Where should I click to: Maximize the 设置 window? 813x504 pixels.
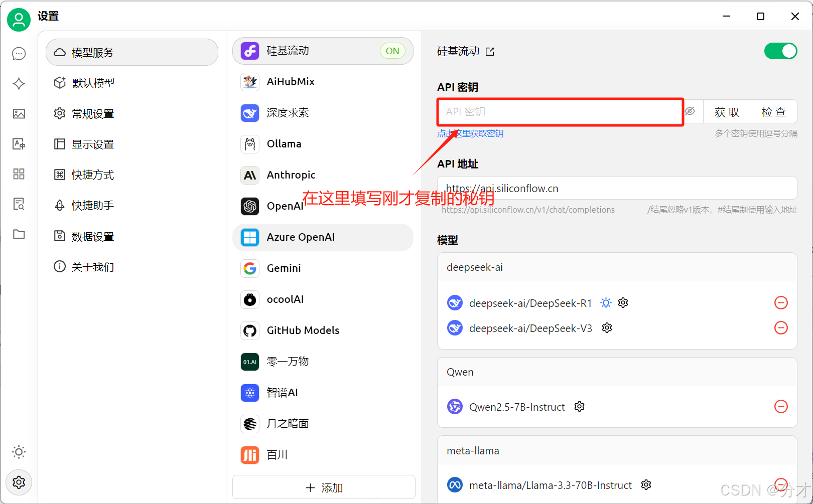pos(760,16)
